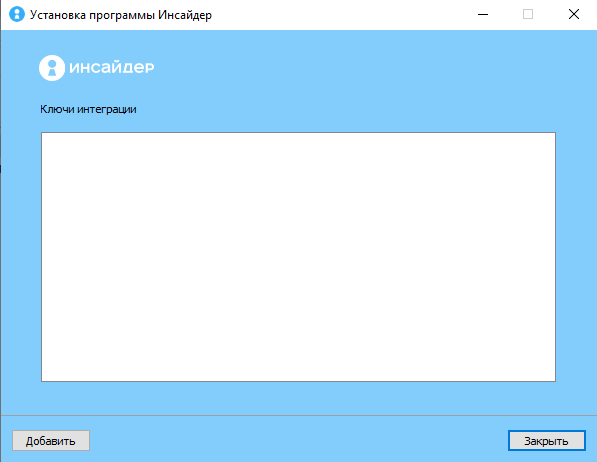The image size is (597, 462).
Task: Click the word "Установка" in the title bar
Action: pyautogui.click(x=58, y=15)
